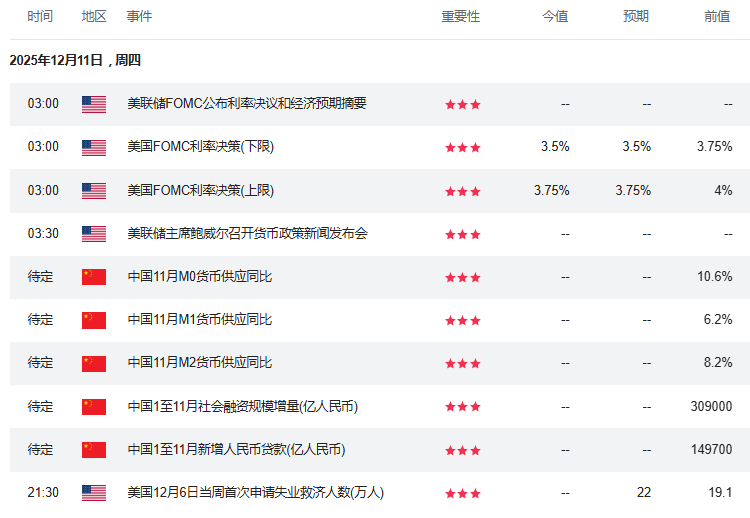Click previous value 10.6% for M0

715,276
